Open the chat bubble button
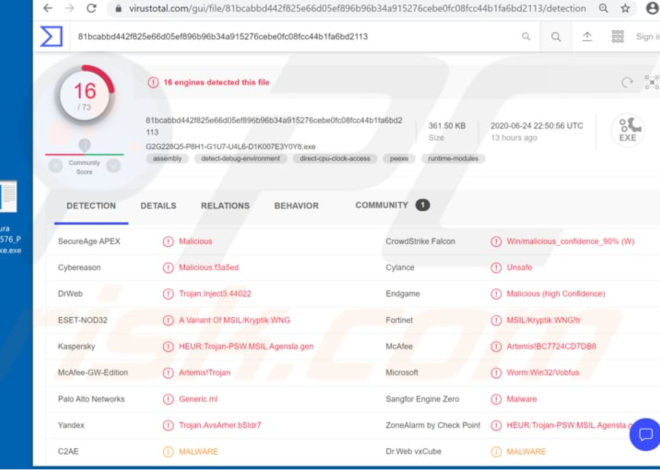The image size is (660, 470). pyautogui.click(x=645, y=434)
